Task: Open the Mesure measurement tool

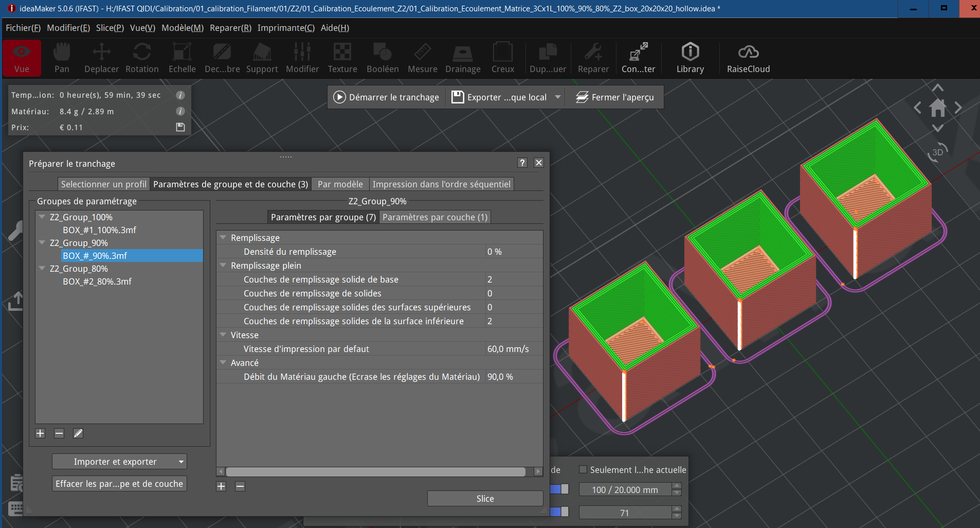Action: point(422,58)
